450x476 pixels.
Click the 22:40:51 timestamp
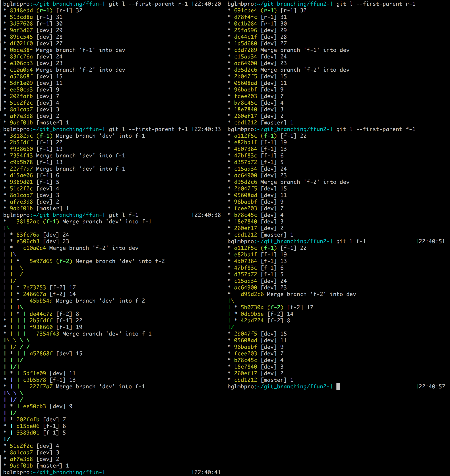pos(432,241)
